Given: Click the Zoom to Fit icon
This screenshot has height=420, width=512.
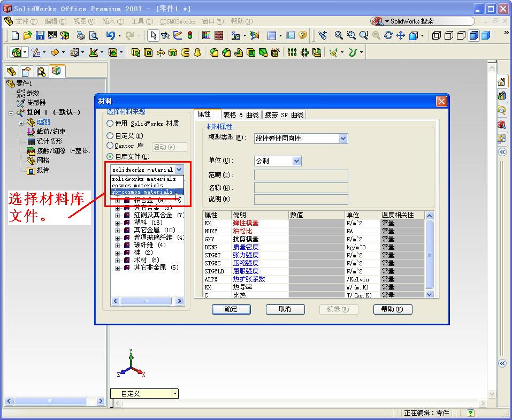Looking at the screenshot, I should point(339,35).
